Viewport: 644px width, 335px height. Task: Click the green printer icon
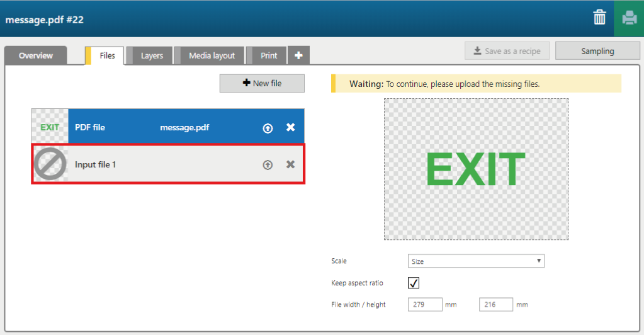coord(629,18)
